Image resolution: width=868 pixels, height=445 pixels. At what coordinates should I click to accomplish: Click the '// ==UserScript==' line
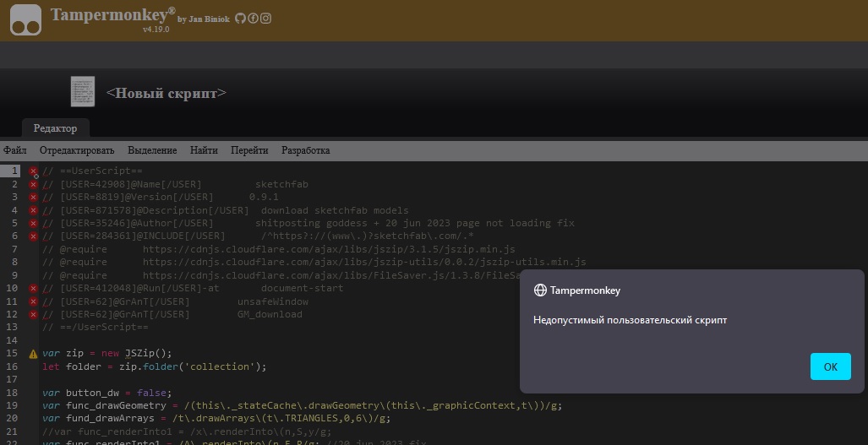click(92, 171)
